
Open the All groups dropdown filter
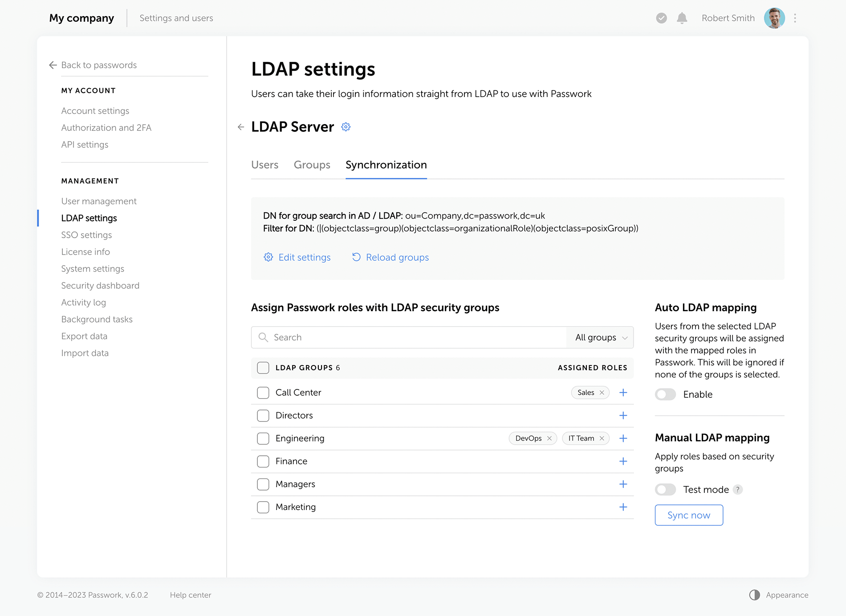600,337
